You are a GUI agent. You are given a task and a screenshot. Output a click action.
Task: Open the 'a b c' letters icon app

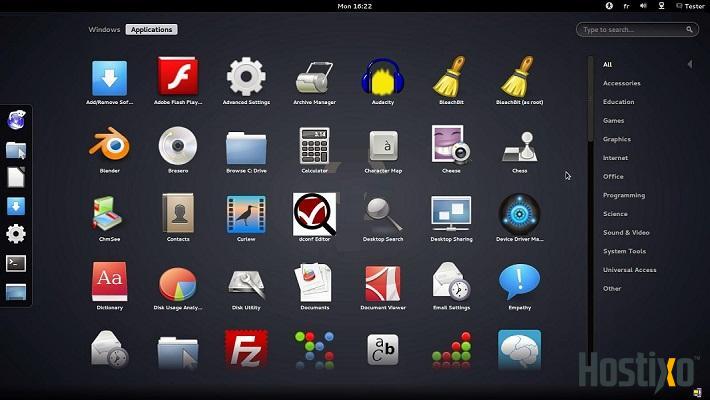point(383,349)
